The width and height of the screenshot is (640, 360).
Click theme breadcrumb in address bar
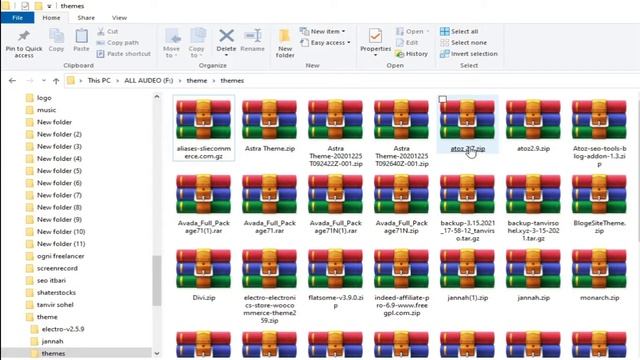(197, 80)
